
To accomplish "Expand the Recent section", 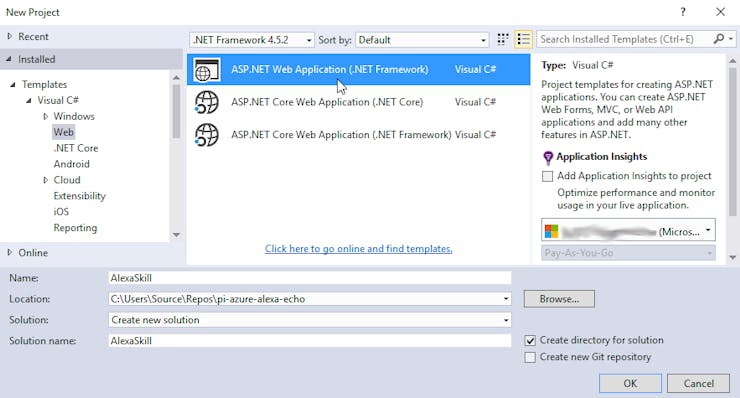I will pos(10,36).
